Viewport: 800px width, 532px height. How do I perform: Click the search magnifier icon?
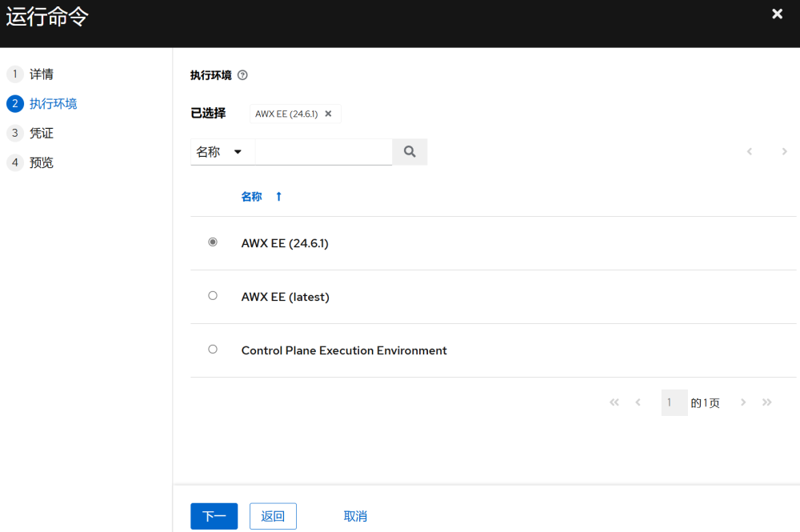coord(410,151)
